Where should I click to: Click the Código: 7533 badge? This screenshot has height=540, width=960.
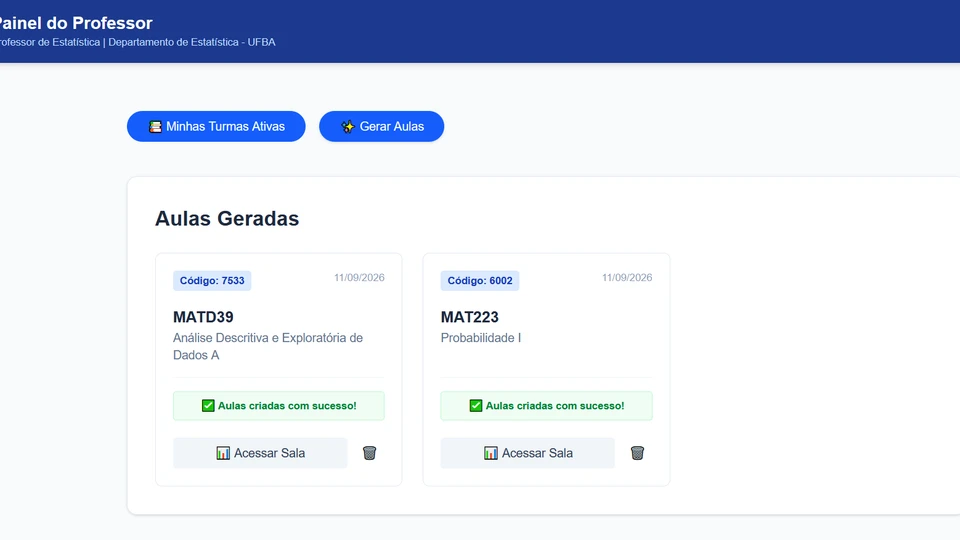212,280
